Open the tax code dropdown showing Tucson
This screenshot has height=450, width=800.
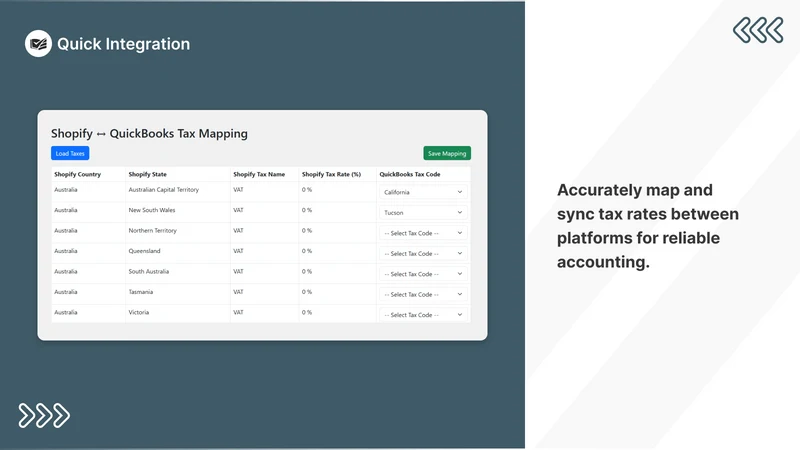(423, 213)
